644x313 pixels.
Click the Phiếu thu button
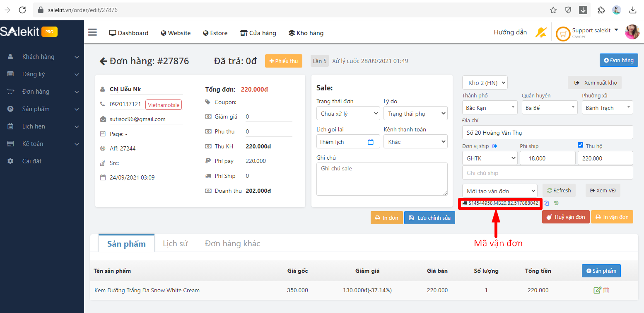point(284,61)
